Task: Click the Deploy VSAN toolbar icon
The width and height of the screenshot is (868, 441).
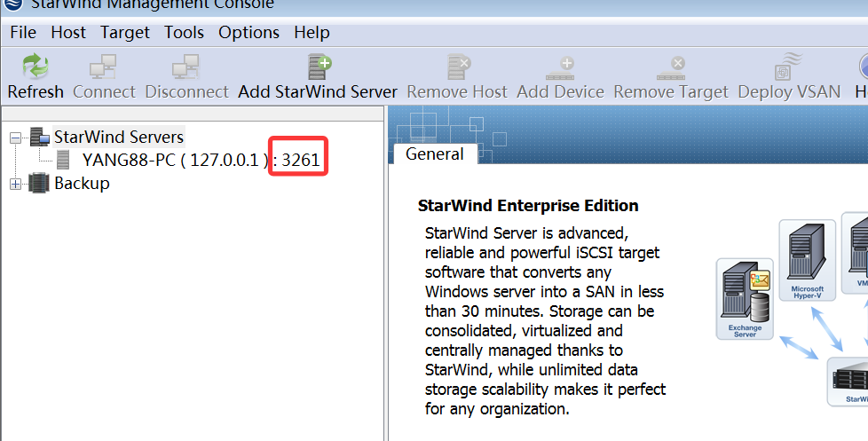Action: [x=789, y=67]
